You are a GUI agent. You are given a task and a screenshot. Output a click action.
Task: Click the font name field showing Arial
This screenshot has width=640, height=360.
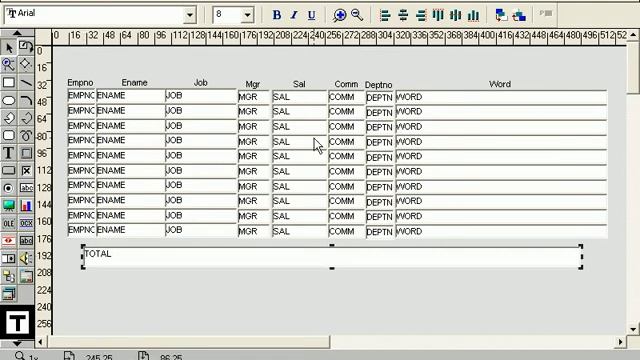coord(94,15)
